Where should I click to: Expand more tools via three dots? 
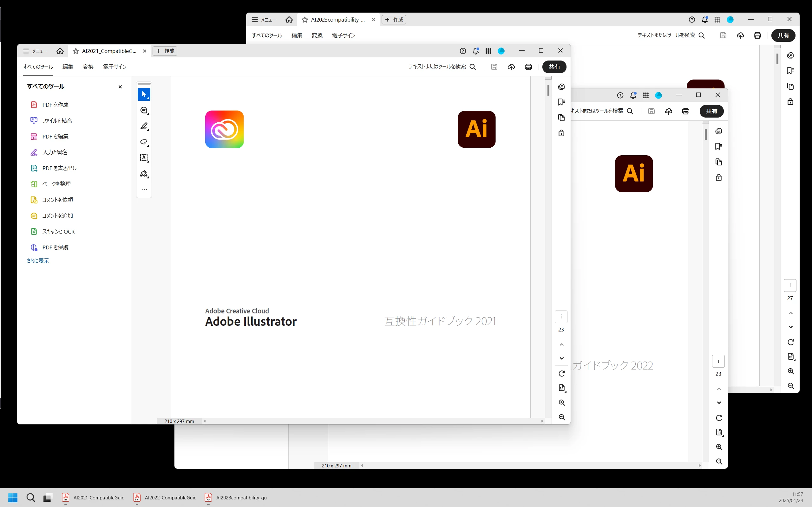click(x=144, y=190)
